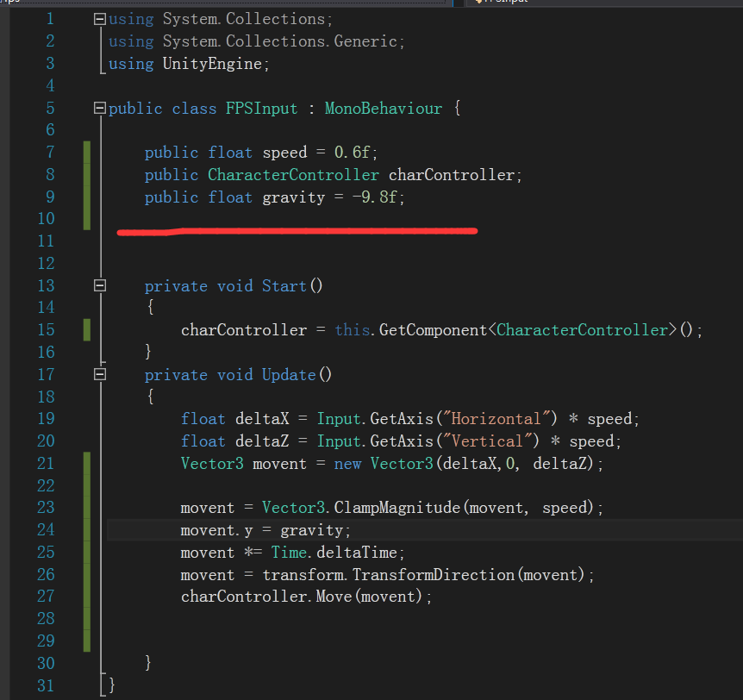The width and height of the screenshot is (743, 700).
Task: Click 'gravity' field name on line 9
Action: point(294,197)
